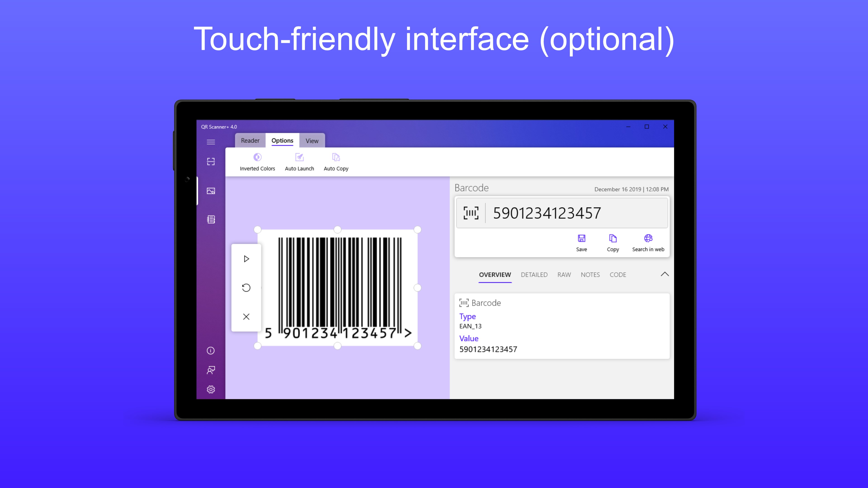
Task: Switch to the Reader tab
Action: 250,141
